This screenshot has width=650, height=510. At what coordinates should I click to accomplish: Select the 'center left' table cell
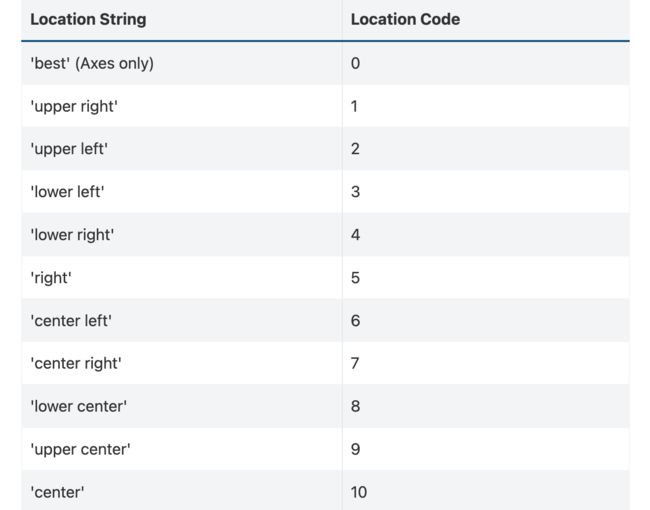coord(182,321)
